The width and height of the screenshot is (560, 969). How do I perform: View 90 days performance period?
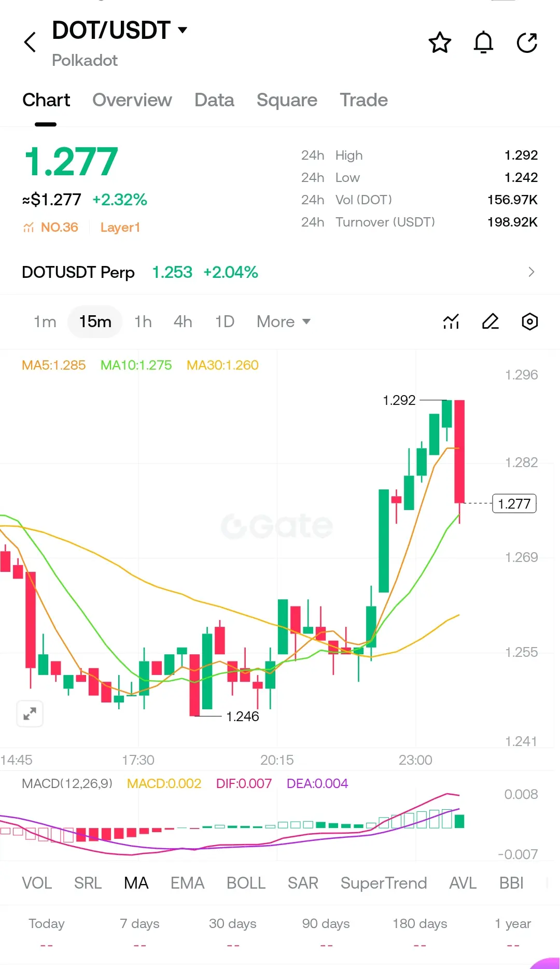coord(326,924)
